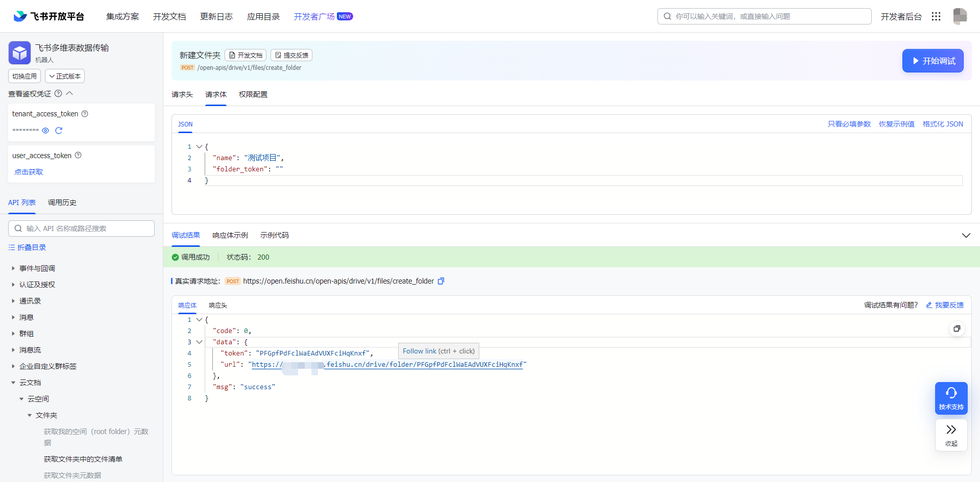This screenshot has width=980, height=482.
Task: Copy the response body
Action: tap(957, 328)
